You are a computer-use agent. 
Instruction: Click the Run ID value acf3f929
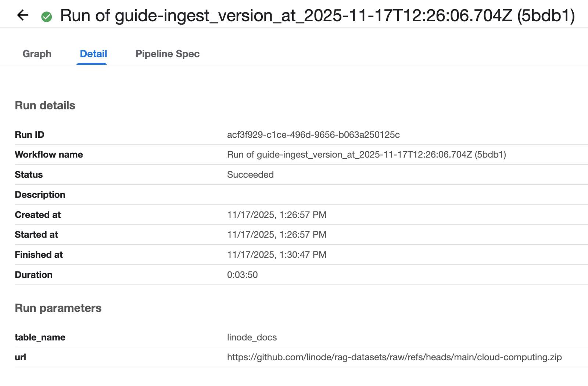[x=313, y=135]
